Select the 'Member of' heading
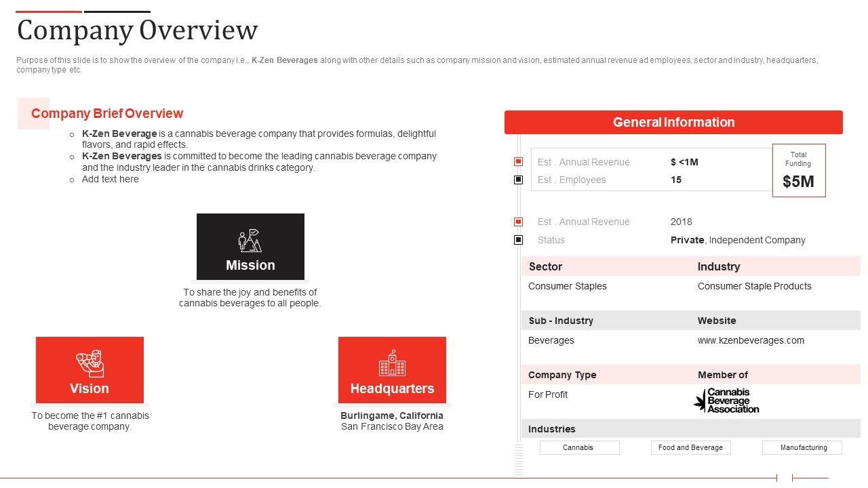Screen dimensions: 868x488 click(723, 375)
